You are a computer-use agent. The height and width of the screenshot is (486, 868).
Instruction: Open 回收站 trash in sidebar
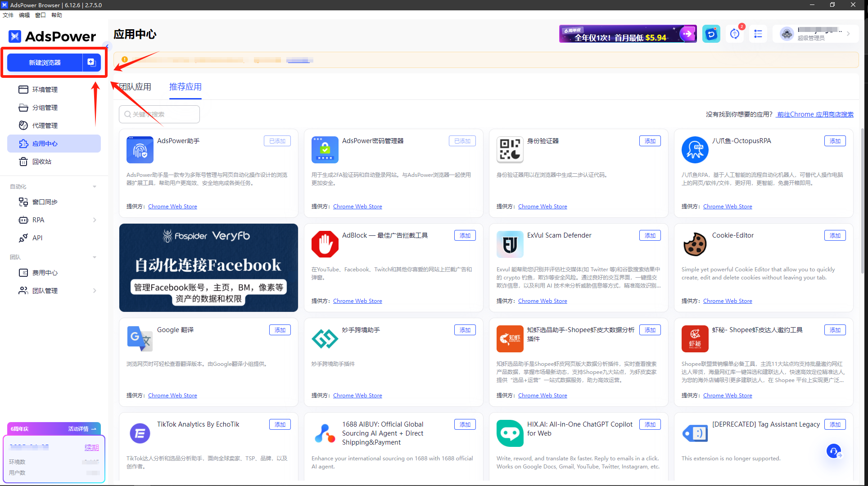point(42,162)
